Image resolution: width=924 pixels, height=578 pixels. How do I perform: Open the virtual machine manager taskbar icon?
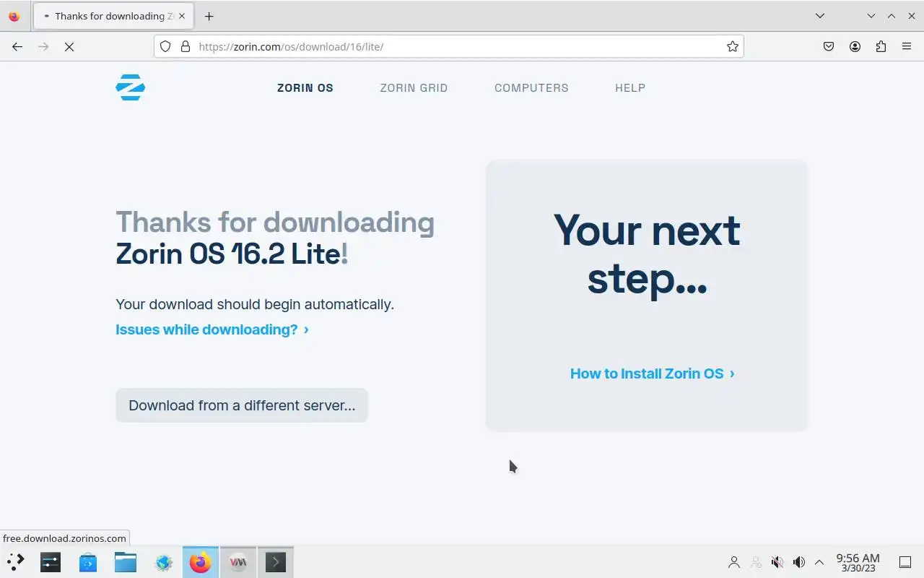point(238,561)
